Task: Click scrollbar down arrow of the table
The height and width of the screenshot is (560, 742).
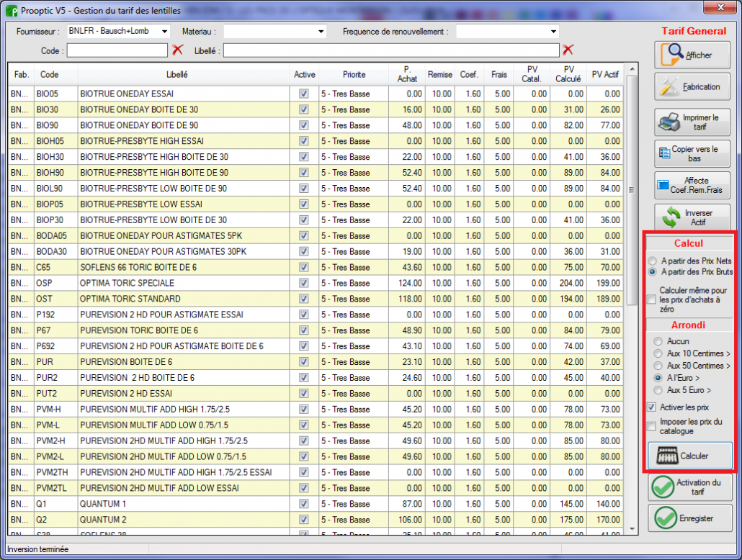Action: point(632,529)
